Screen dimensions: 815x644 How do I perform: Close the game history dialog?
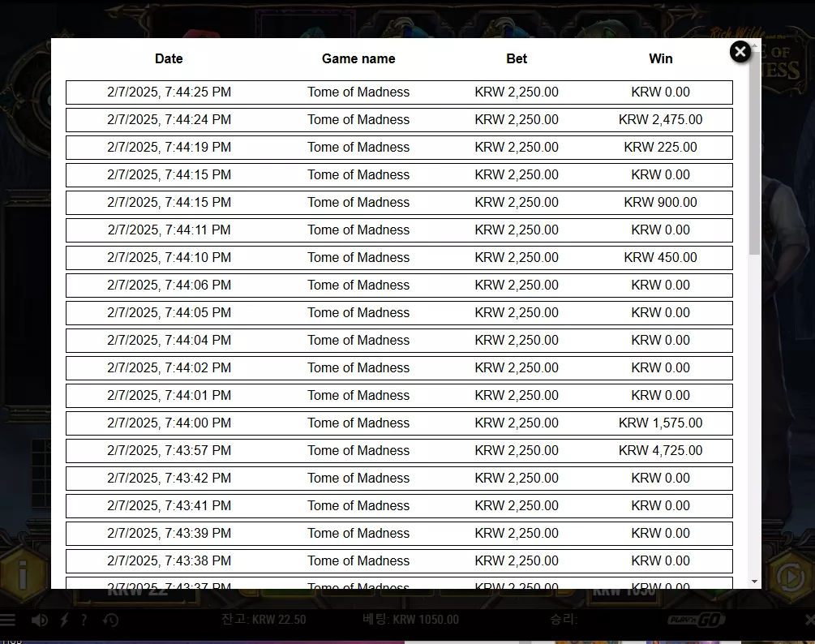click(740, 51)
